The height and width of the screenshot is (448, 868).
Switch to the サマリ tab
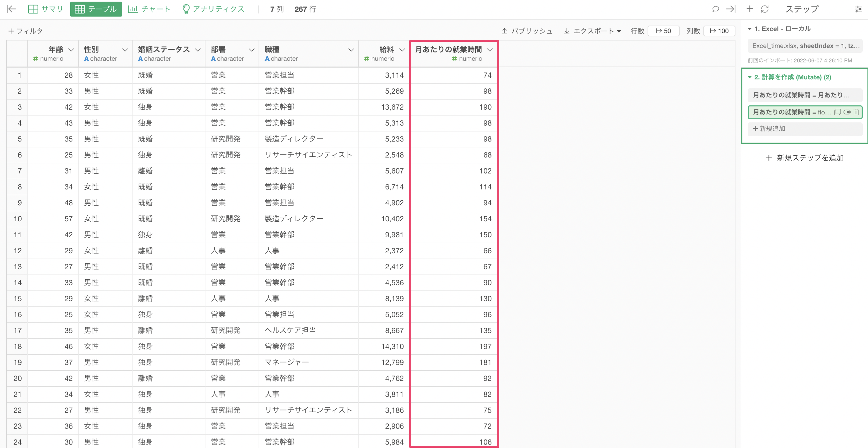tap(46, 9)
